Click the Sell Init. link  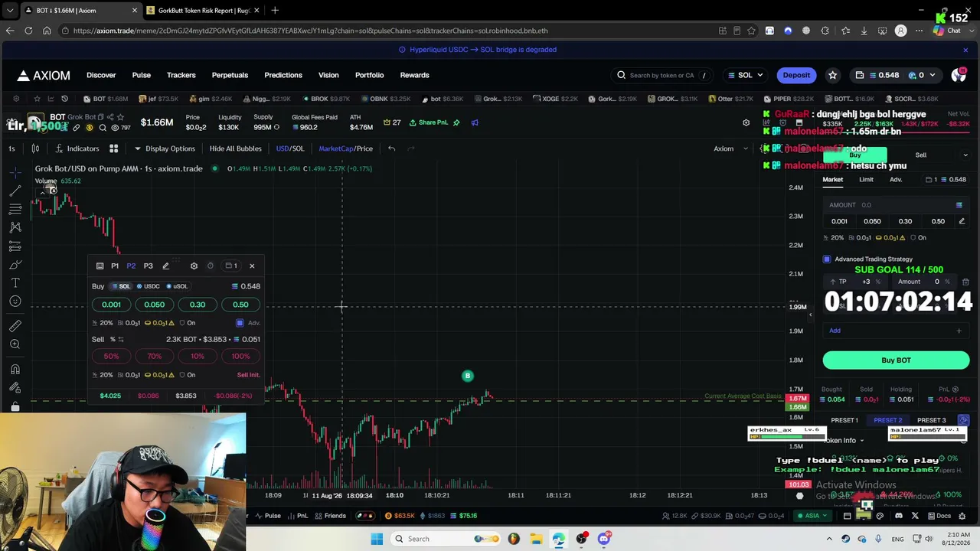[x=248, y=375]
